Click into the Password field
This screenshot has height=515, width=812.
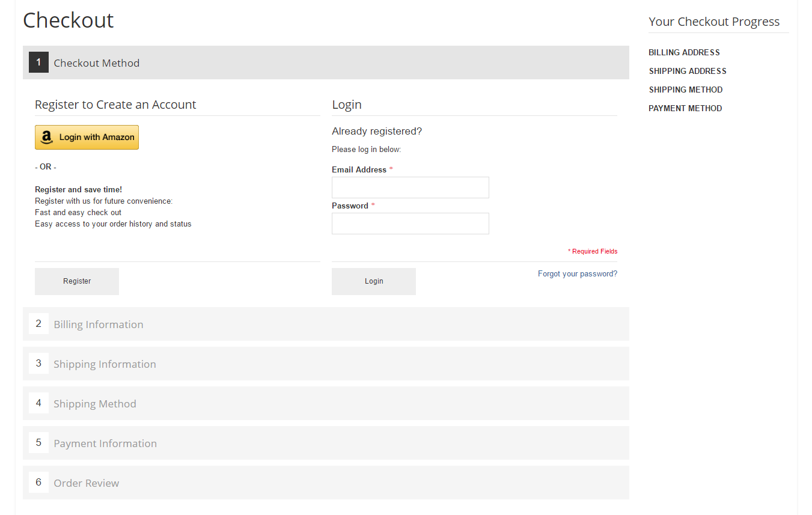pos(410,224)
